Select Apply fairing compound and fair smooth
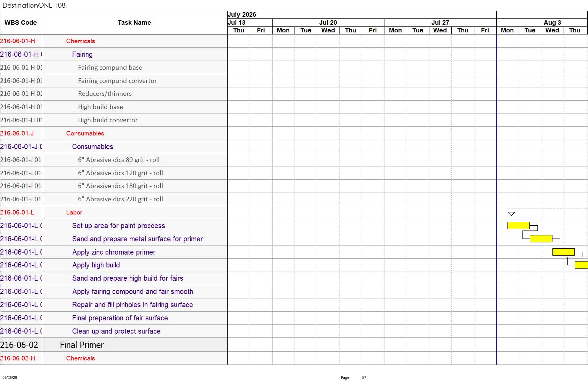The height and width of the screenshot is (382, 588). pos(133,291)
